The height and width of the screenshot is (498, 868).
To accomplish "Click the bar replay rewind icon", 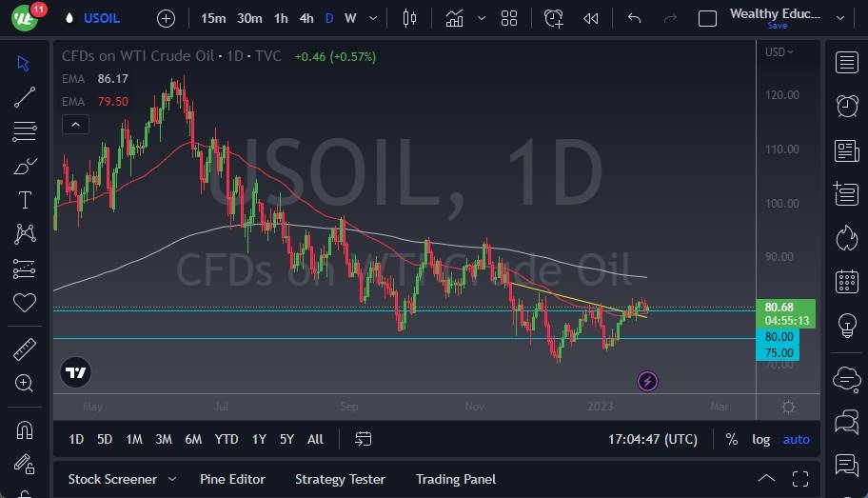I will pyautogui.click(x=591, y=18).
